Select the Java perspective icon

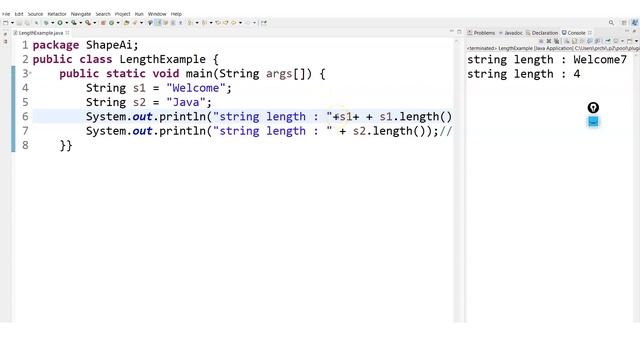coord(635,23)
